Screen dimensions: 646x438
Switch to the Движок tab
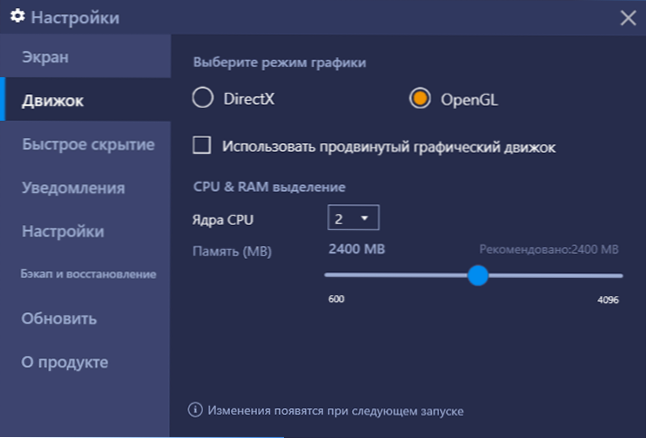click(x=86, y=100)
